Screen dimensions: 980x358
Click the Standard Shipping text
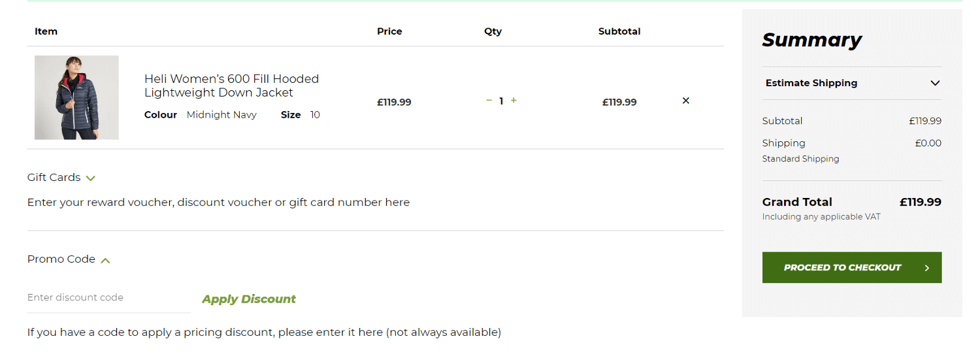(800, 159)
